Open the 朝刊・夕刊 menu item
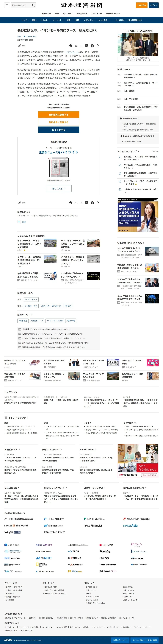 click(x=46, y=13)
